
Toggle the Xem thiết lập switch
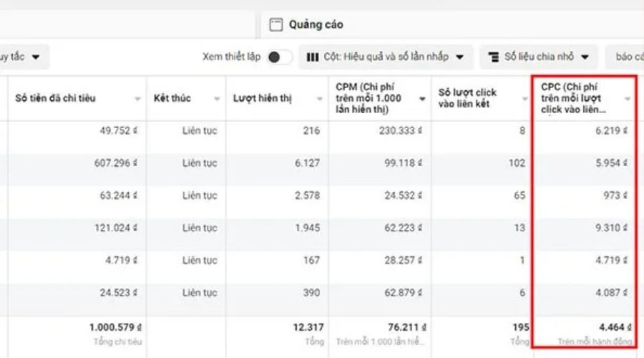pos(280,57)
